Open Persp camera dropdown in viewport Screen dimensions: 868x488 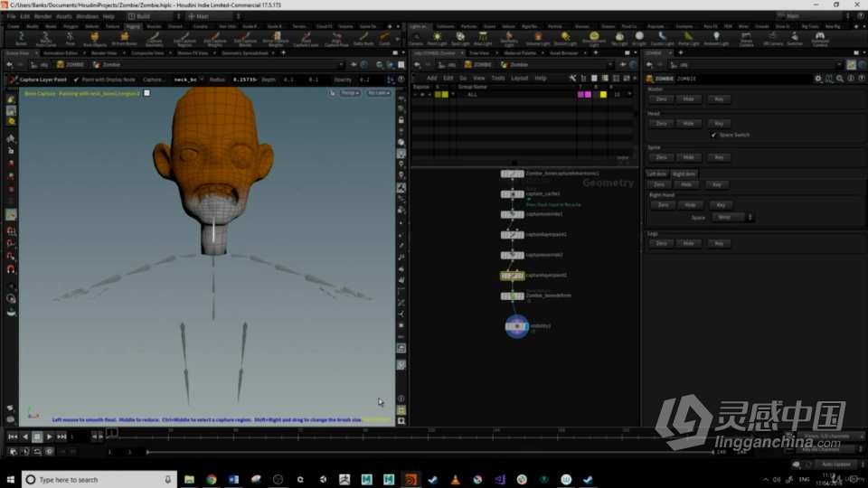(350, 93)
